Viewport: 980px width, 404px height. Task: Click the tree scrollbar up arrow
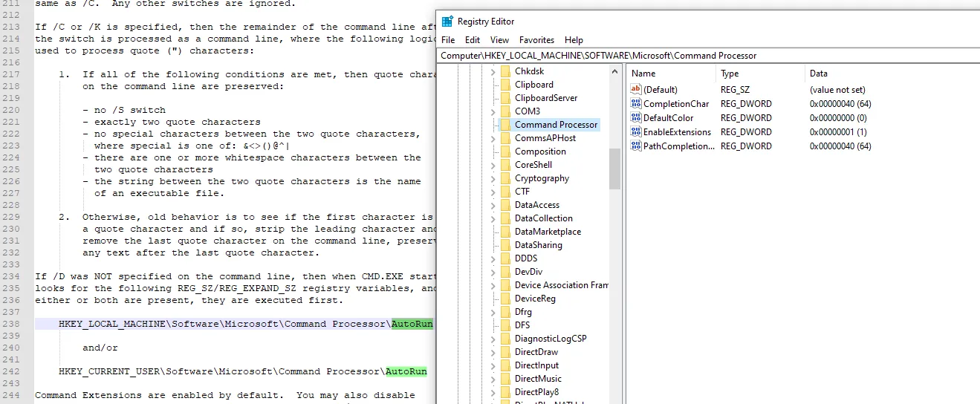tap(614, 71)
